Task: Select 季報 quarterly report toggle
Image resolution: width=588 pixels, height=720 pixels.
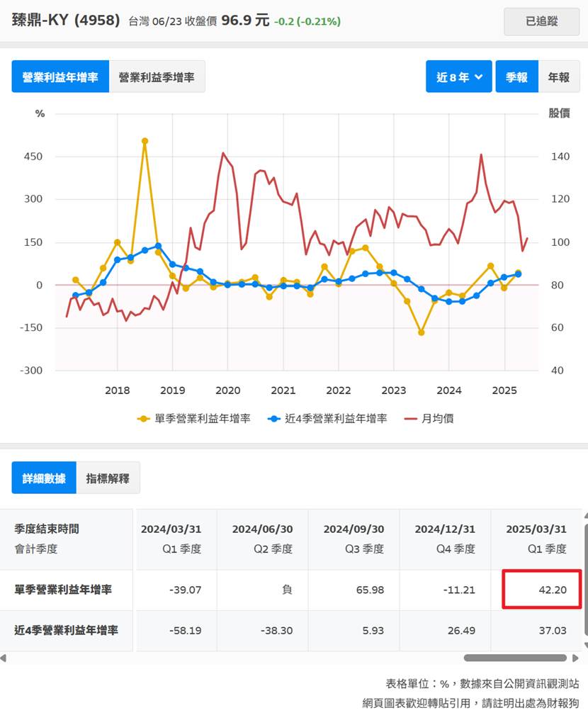Action: tap(516, 77)
